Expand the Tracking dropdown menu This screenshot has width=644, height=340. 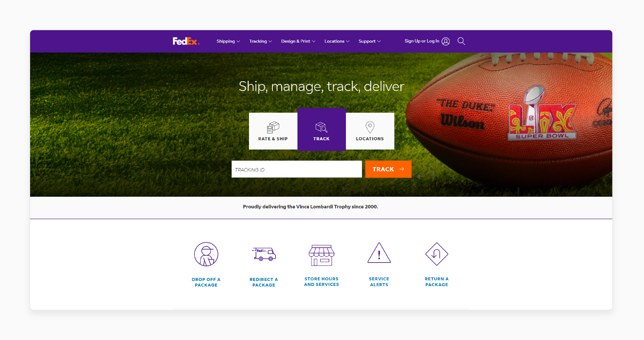[261, 41]
